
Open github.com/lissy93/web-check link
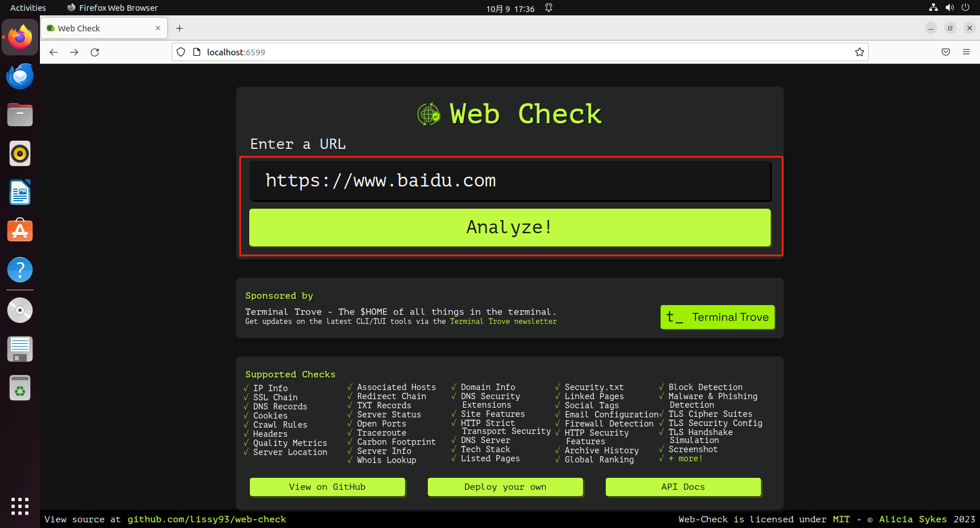(x=206, y=519)
